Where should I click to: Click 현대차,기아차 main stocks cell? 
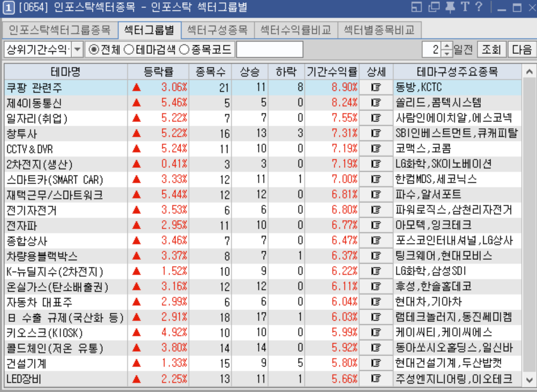pos(458,302)
